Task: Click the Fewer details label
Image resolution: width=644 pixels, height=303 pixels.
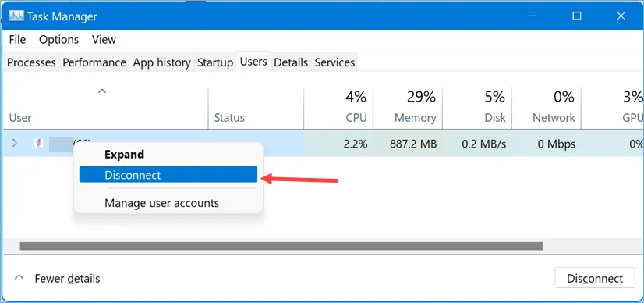Action: pos(67,278)
